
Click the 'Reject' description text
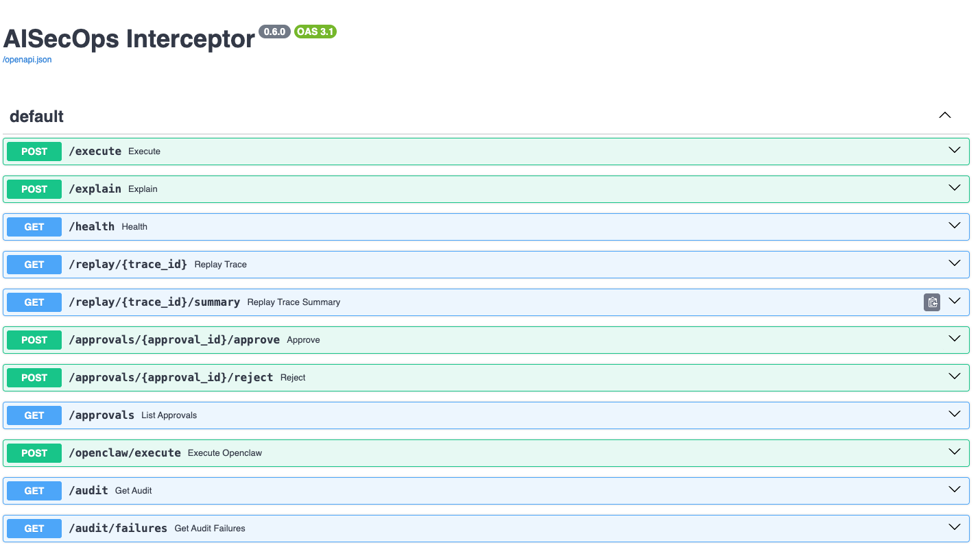[x=293, y=378]
